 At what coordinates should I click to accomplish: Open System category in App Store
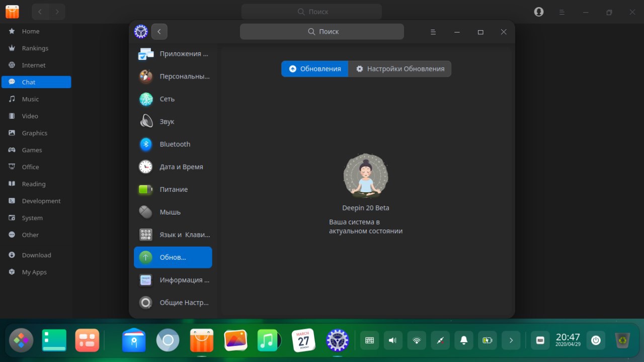click(36, 218)
